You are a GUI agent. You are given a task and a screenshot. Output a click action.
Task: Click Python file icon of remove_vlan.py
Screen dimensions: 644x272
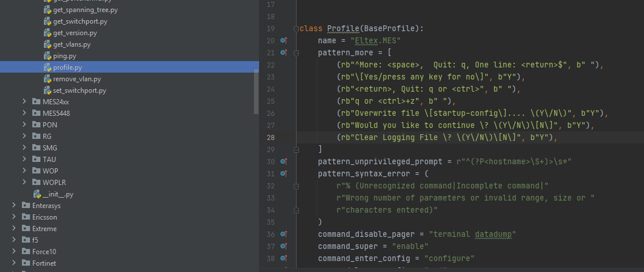coord(47,79)
